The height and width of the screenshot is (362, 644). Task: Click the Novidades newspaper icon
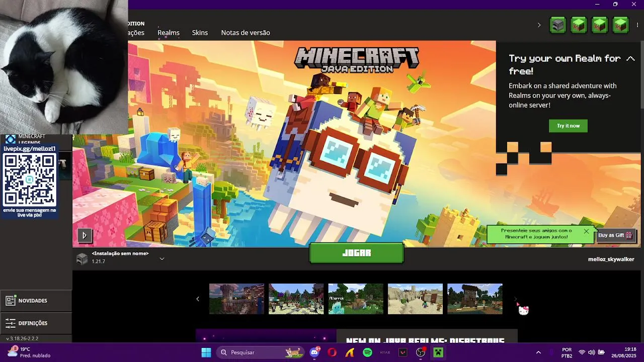click(11, 301)
